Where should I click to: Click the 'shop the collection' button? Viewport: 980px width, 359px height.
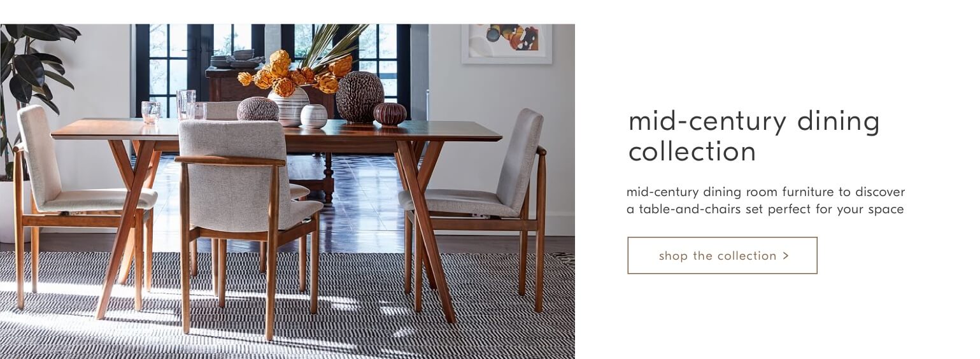click(x=722, y=255)
